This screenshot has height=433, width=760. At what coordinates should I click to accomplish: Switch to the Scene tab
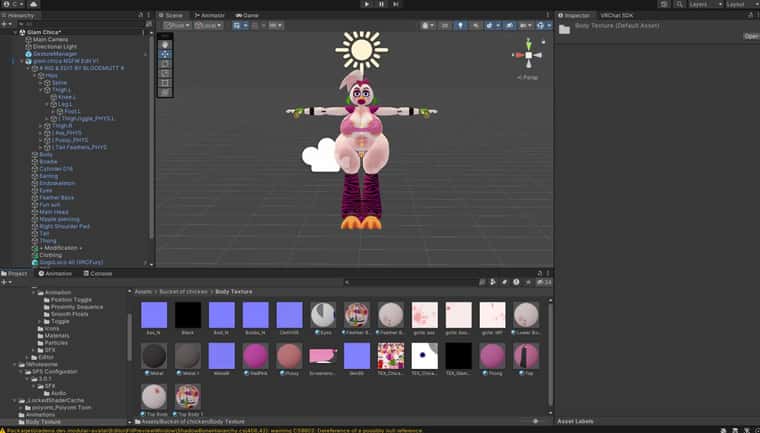click(171, 16)
